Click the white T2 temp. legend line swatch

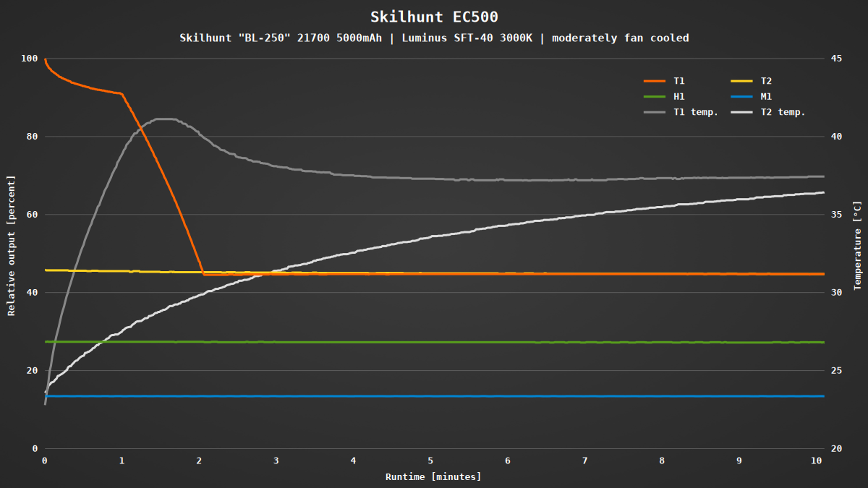pyautogui.click(x=742, y=112)
